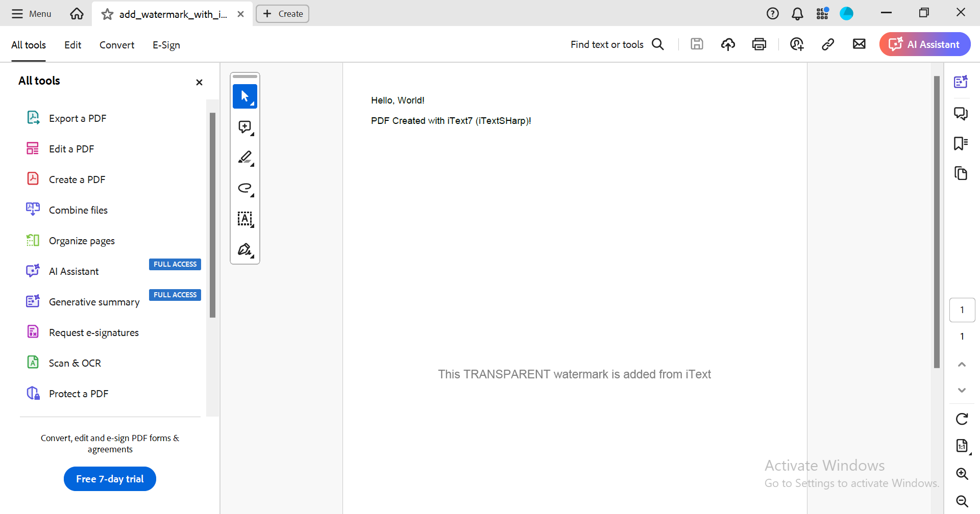The width and height of the screenshot is (980, 514).
Task: Click the All tools list scrollbar
Action: click(x=212, y=215)
